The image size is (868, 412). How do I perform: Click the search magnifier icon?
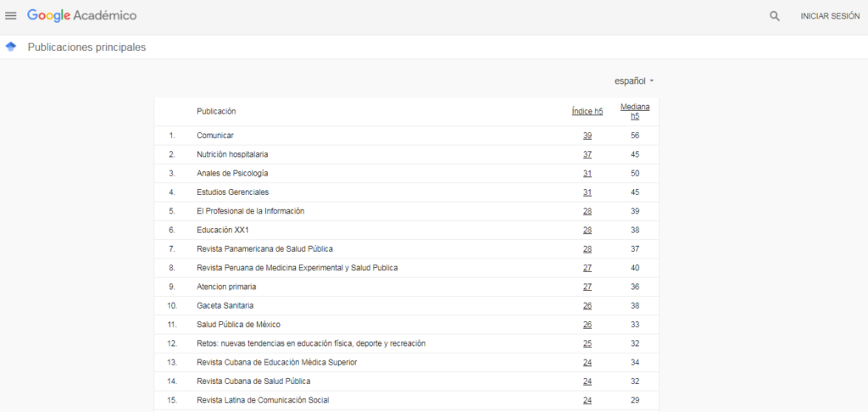pos(775,16)
